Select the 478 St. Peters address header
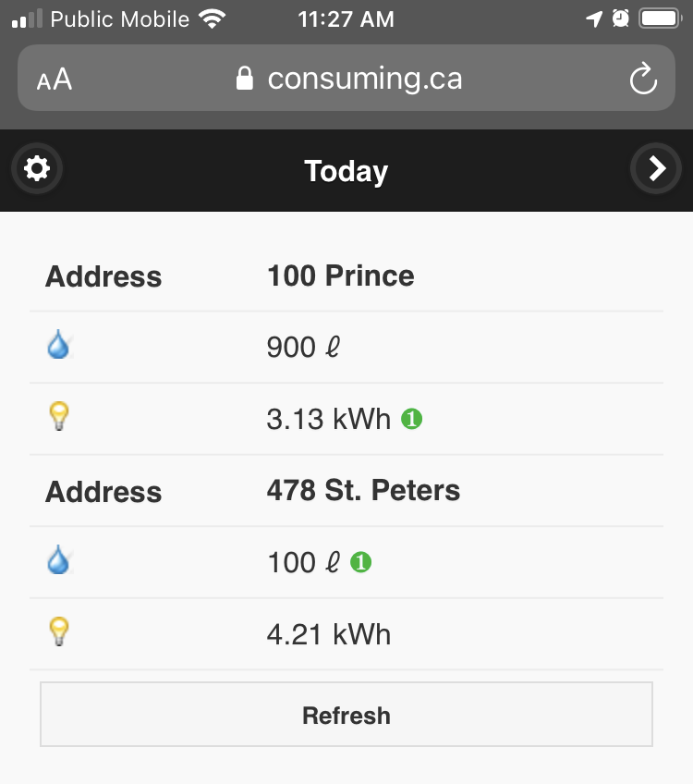The height and width of the screenshot is (784, 693). point(363,490)
